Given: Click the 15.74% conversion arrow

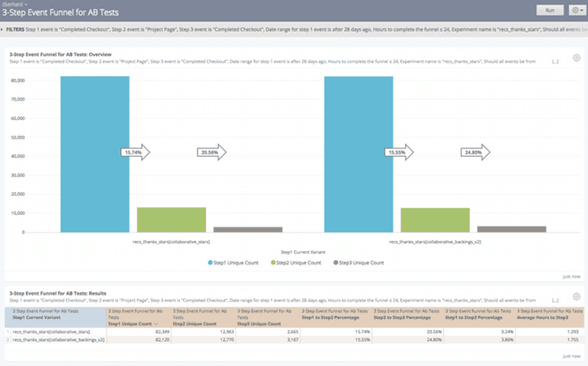Looking at the screenshot, I should pos(135,152).
